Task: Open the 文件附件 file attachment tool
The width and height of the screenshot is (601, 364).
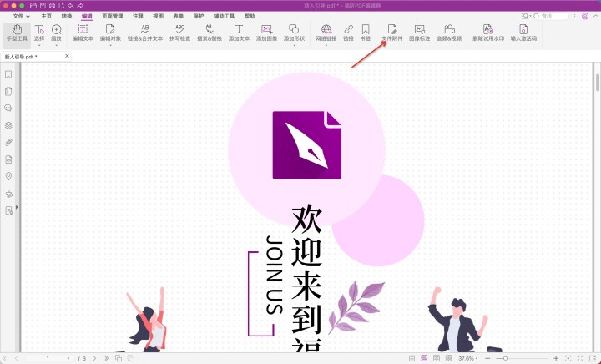Action: point(391,33)
